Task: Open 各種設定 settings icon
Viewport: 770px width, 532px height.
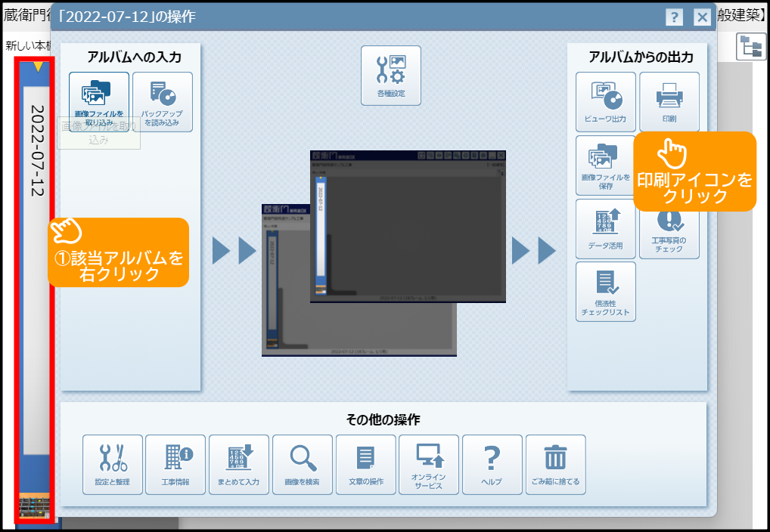Action: coord(391,75)
